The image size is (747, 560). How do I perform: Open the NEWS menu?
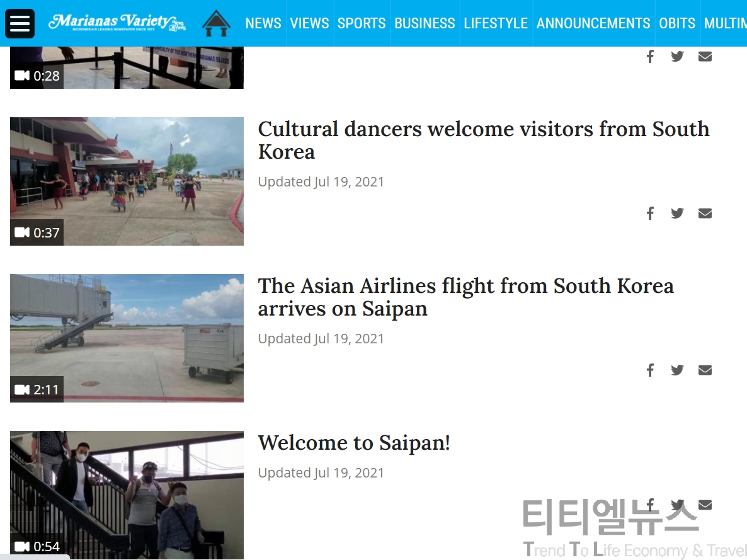[263, 23]
